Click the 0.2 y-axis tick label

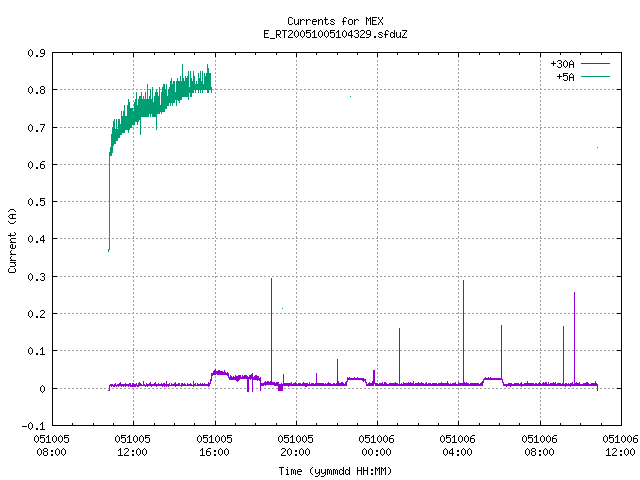[36, 314]
